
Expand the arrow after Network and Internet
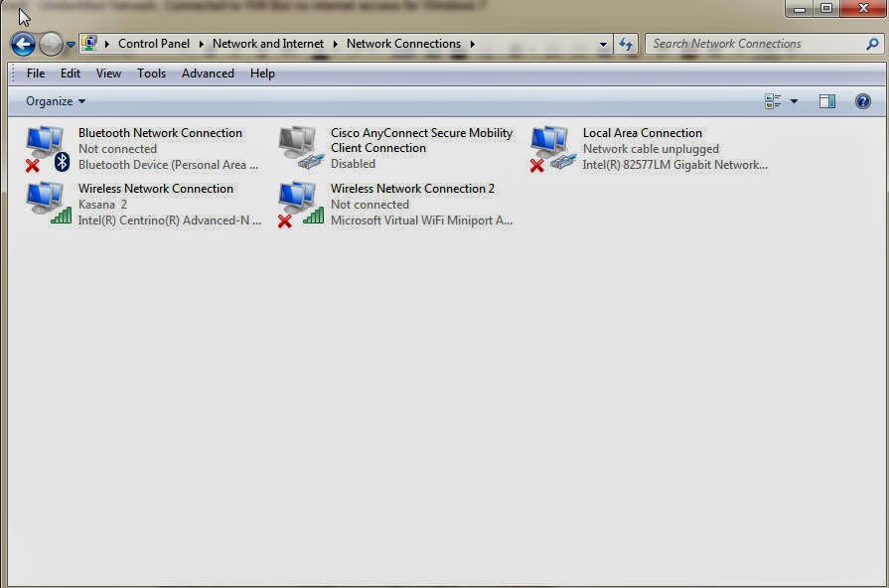point(335,44)
